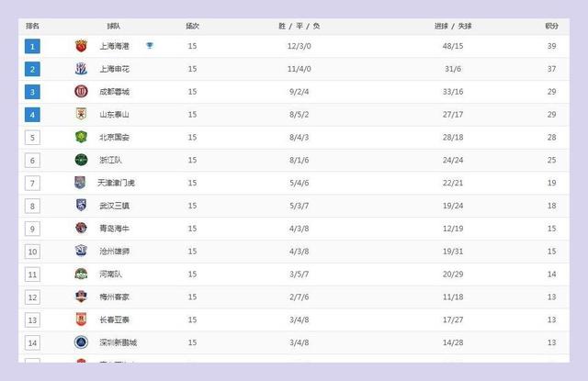Select the 天津津门虎 team name
The width and height of the screenshot is (588, 381).
[x=117, y=183]
